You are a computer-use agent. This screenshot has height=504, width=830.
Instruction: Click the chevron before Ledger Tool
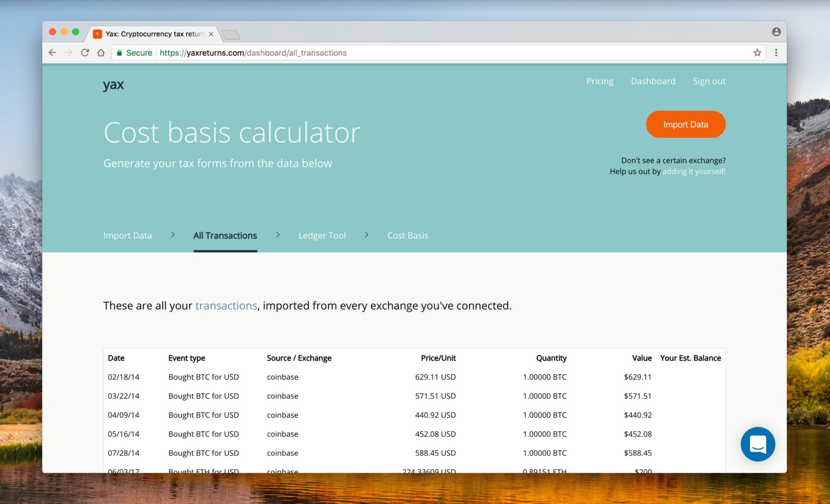(278, 234)
